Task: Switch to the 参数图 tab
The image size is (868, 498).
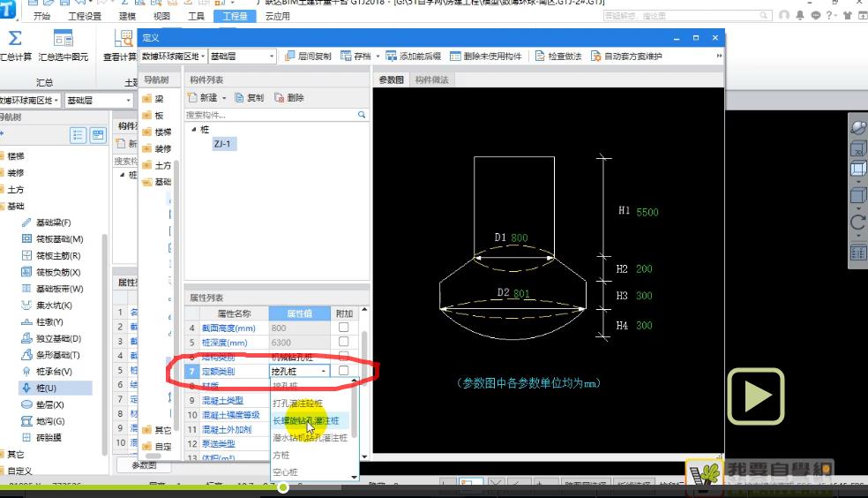Action: pyautogui.click(x=392, y=79)
